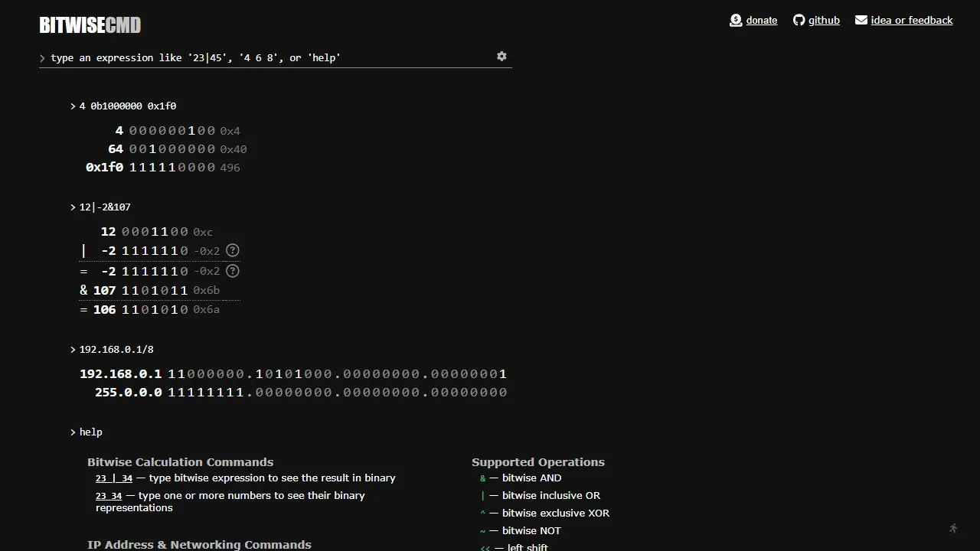Click the GitHub logo icon in header

point(799,20)
